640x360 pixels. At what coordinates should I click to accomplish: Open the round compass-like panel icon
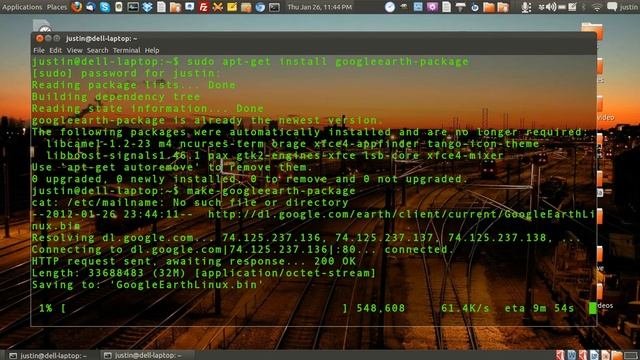[390, 7]
